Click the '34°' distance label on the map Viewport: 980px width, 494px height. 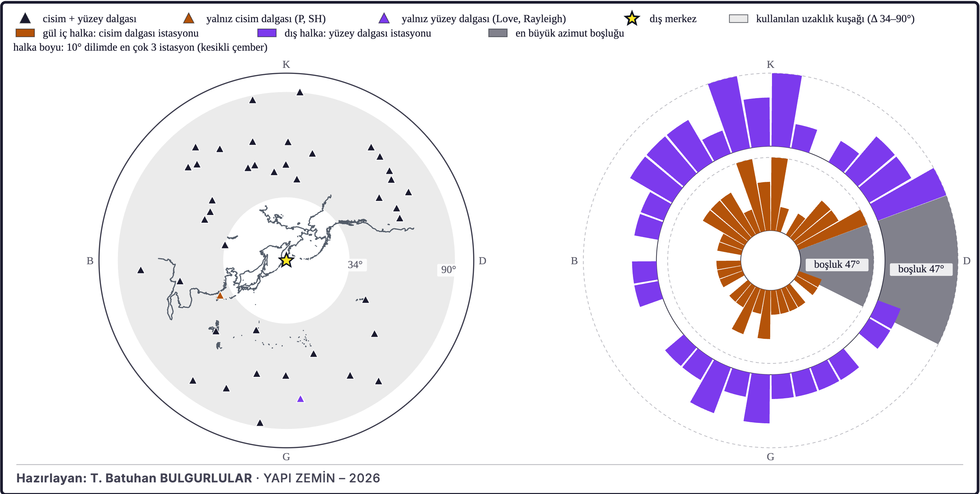[355, 265]
